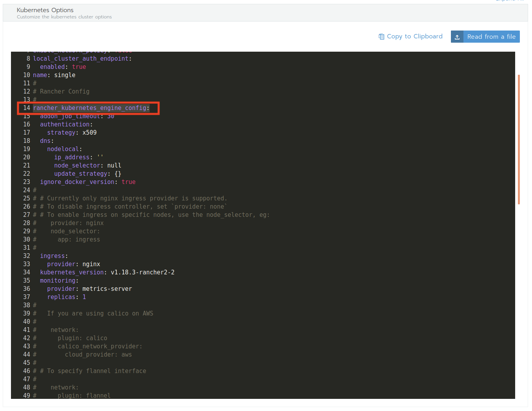Click the Kubernetes Options section header
Image resolution: width=532 pixels, height=411 pixels.
[x=265, y=13]
